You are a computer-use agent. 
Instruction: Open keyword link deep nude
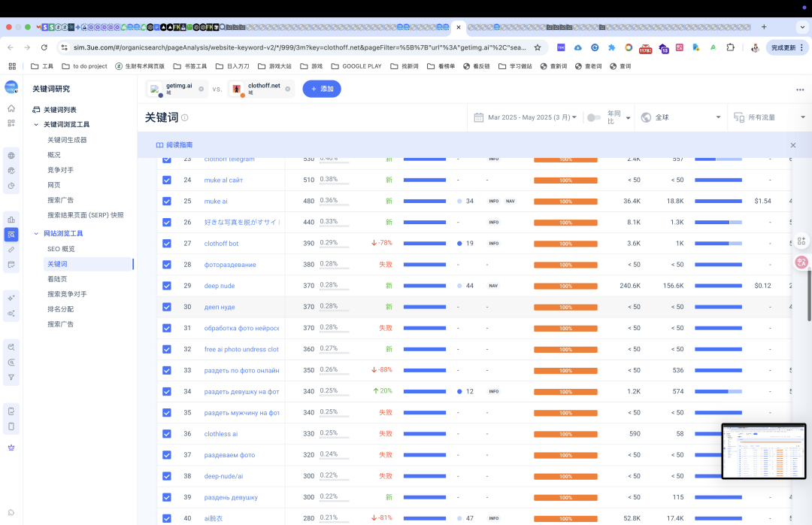tap(220, 286)
